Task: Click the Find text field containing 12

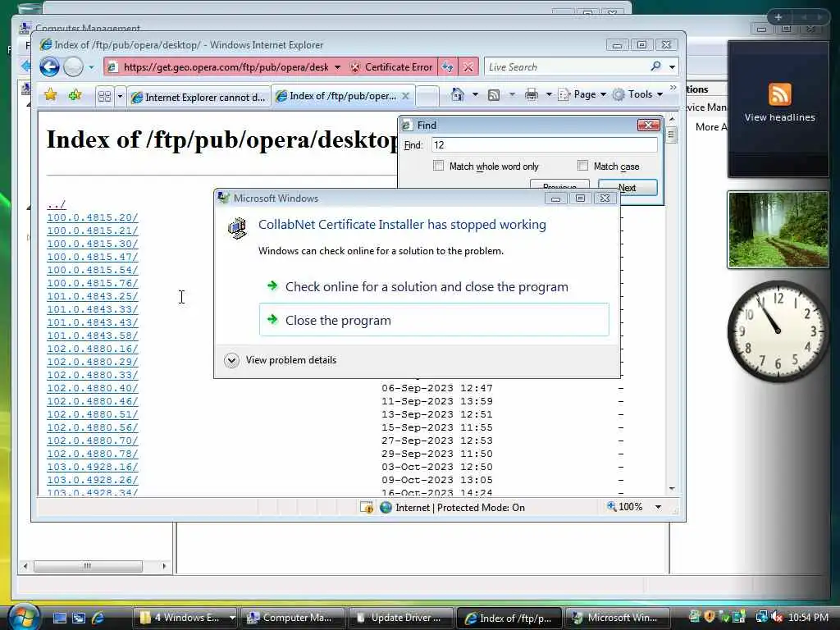Action: 545,145
